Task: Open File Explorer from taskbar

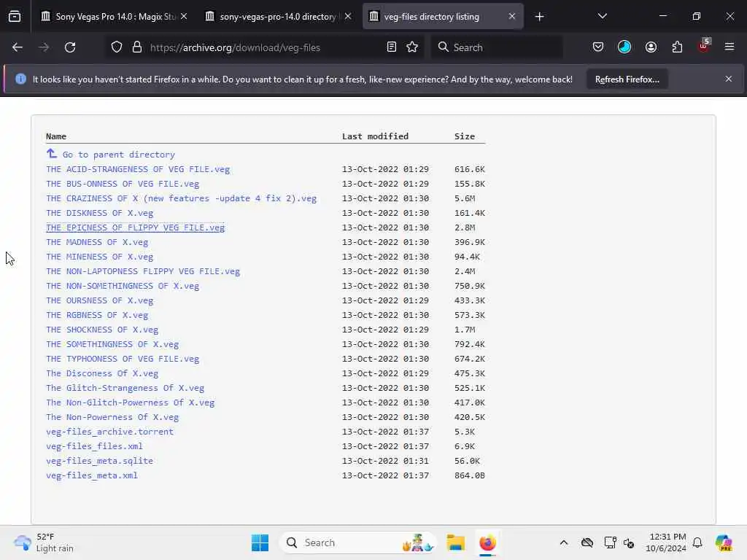Action: pyautogui.click(x=455, y=542)
